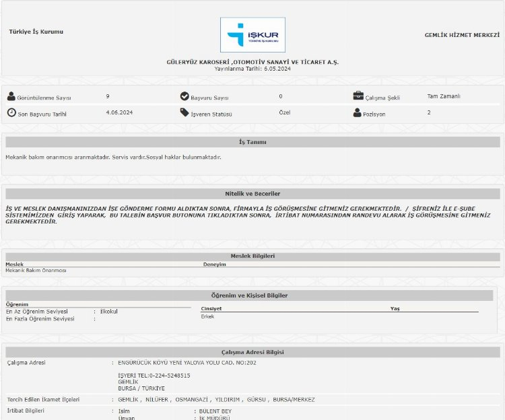505x420 pixels.
Task: Click the company name Güleryüz Karoseri title
Action: 252,62
